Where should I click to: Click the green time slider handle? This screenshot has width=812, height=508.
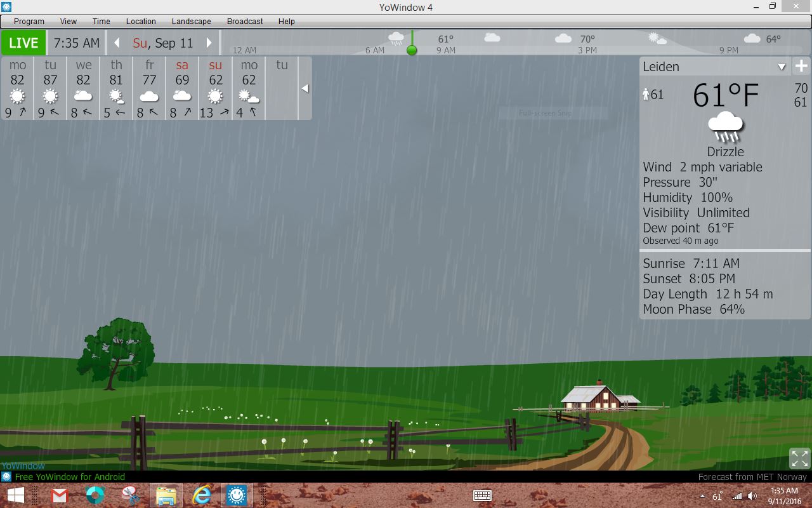click(x=412, y=50)
